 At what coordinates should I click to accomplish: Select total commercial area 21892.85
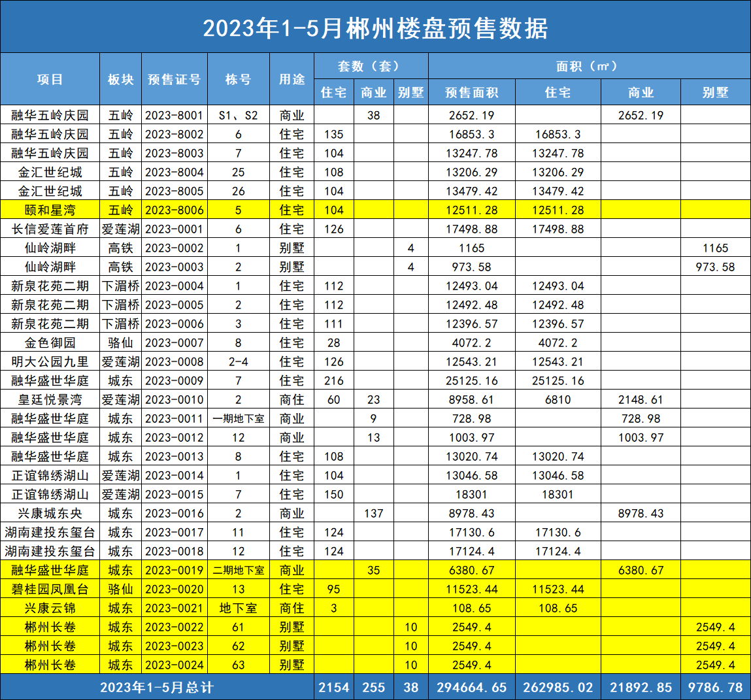coord(641,688)
